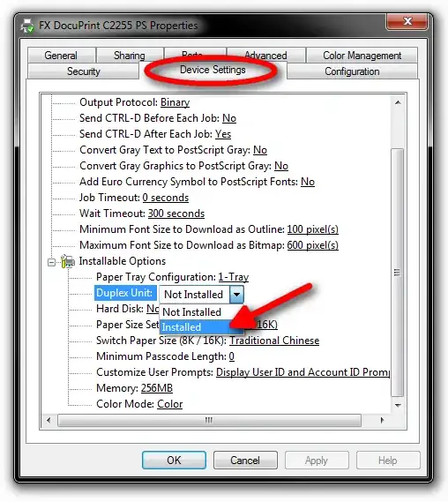
Task: Click the Traditional Chinese paper size value
Action: click(x=274, y=341)
